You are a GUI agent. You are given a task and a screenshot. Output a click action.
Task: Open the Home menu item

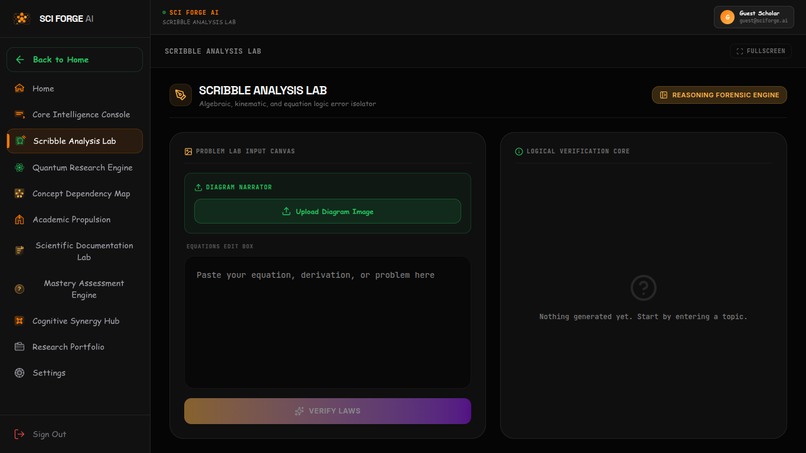coord(75,88)
